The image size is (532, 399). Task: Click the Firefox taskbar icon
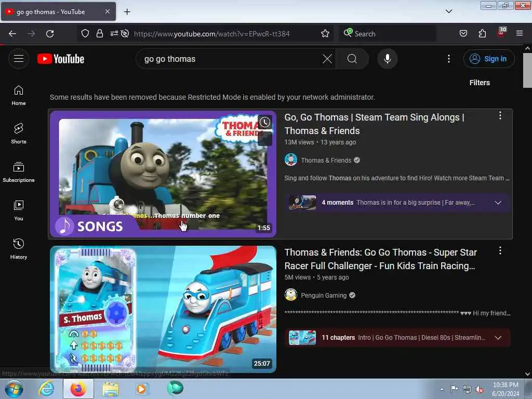[78, 389]
